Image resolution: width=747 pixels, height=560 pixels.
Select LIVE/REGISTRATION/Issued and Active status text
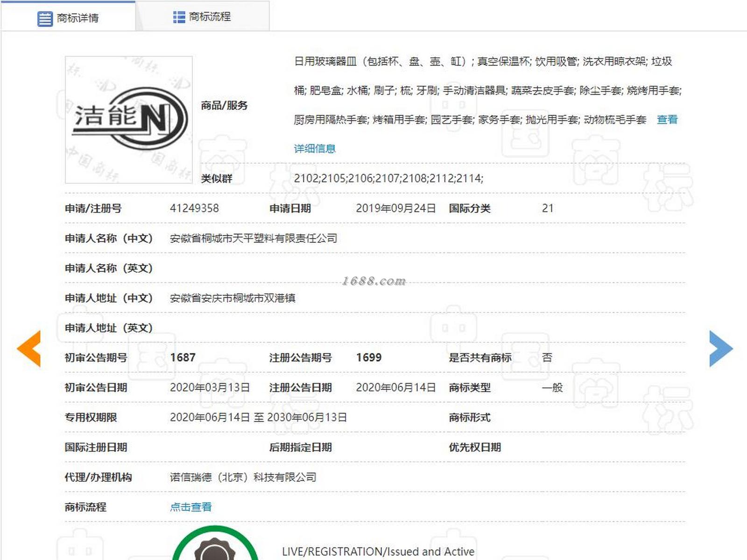coord(378,552)
